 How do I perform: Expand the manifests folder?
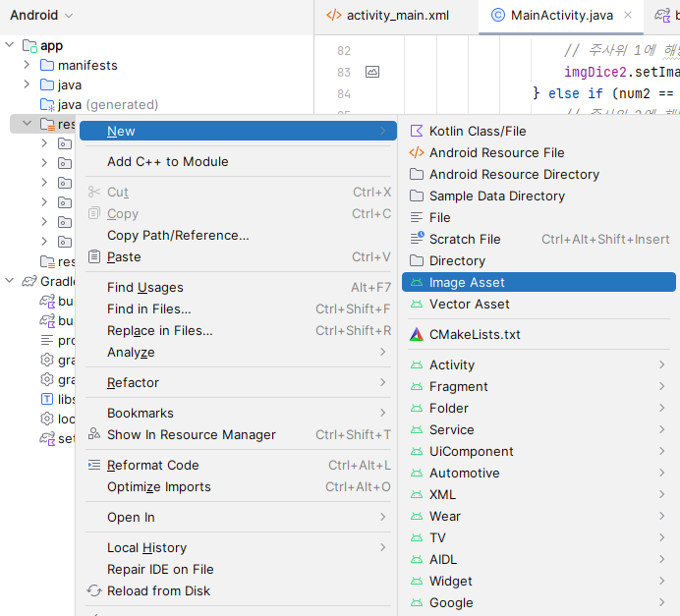click(27, 65)
